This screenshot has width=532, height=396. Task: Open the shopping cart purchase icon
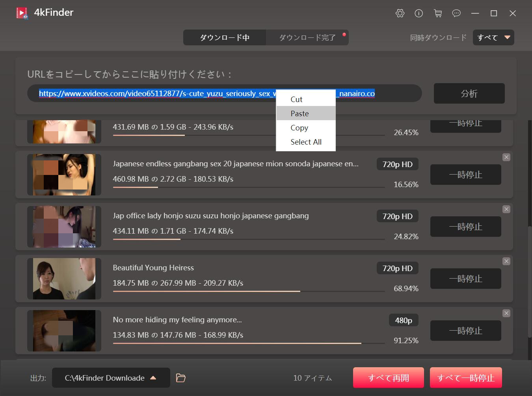click(x=438, y=13)
